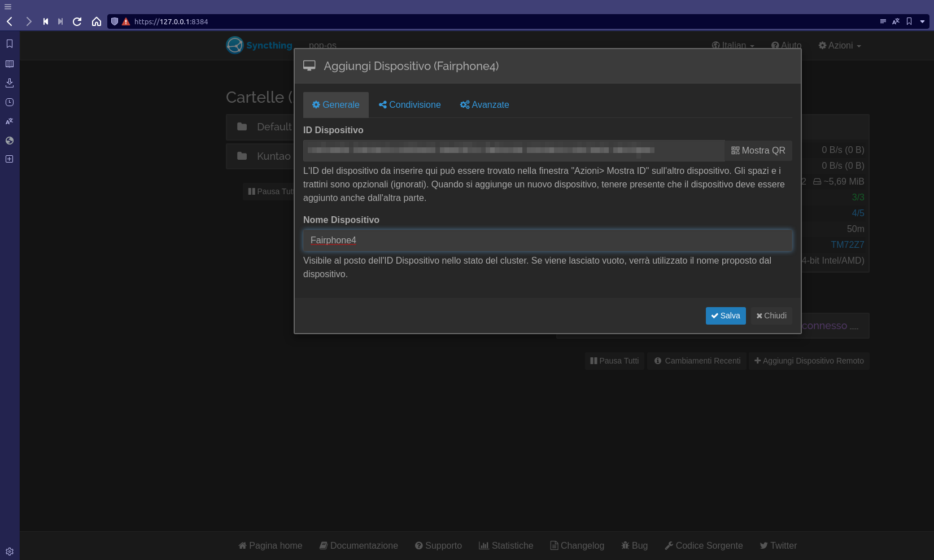Expand the Default folder row
934x560 pixels.
point(260,127)
